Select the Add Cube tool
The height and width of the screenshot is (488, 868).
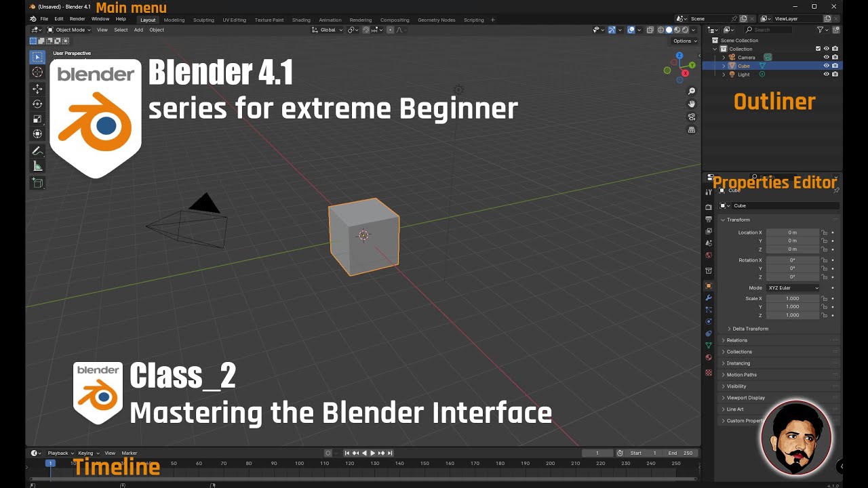pyautogui.click(x=37, y=183)
